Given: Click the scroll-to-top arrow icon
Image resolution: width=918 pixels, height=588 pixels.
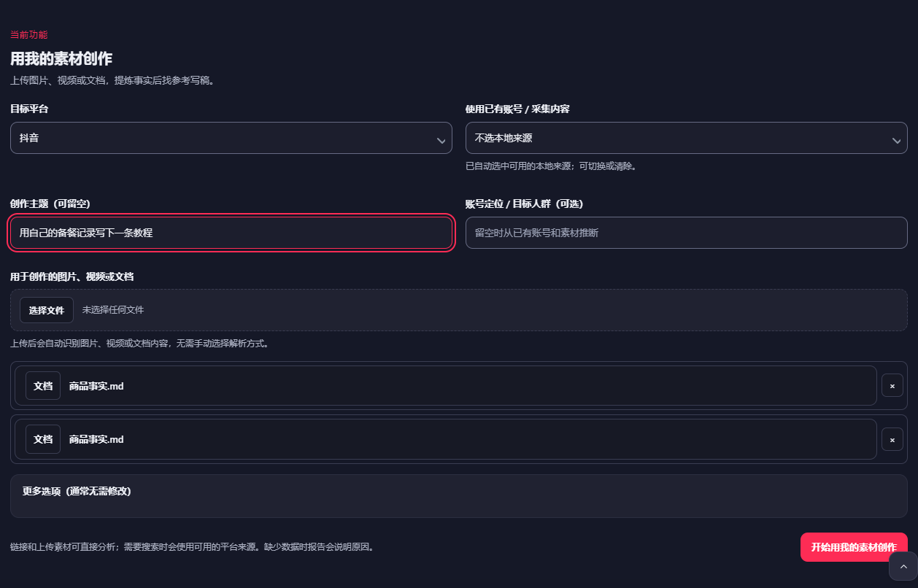Looking at the screenshot, I should click(x=903, y=566).
